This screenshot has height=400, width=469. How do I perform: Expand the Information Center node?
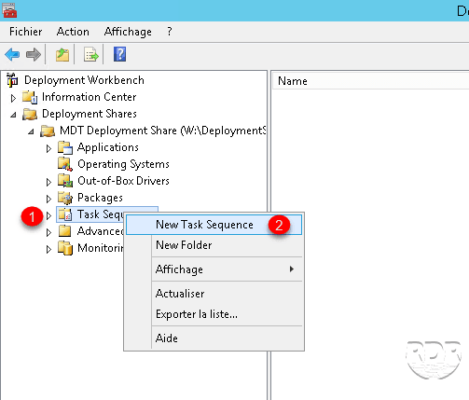(13, 98)
